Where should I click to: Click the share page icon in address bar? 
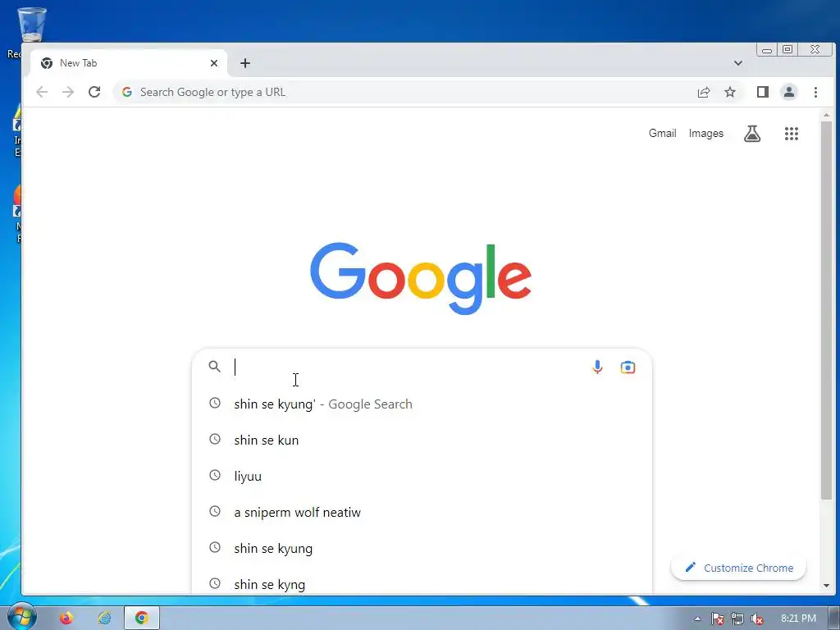coord(703,92)
